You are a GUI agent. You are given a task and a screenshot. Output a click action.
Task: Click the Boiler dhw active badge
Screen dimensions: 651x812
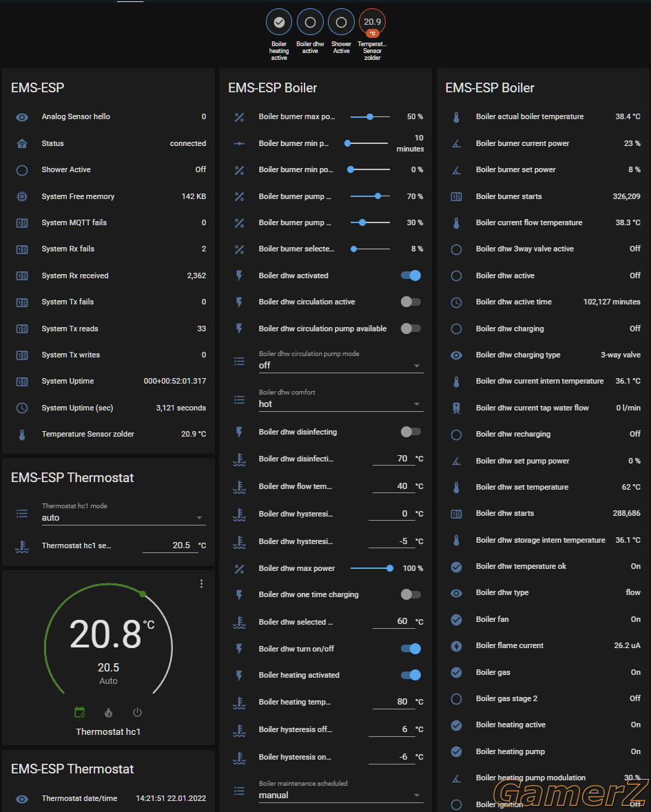pyautogui.click(x=310, y=22)
